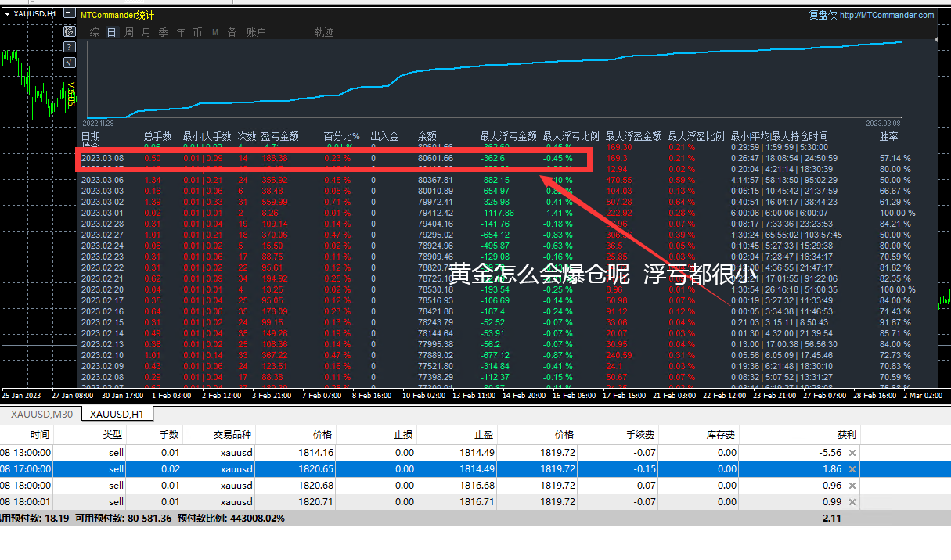The image size is (951, 560).
Task: Sort orders by 手数 column header
Action: pyautogui.click(x=169, y=435)
